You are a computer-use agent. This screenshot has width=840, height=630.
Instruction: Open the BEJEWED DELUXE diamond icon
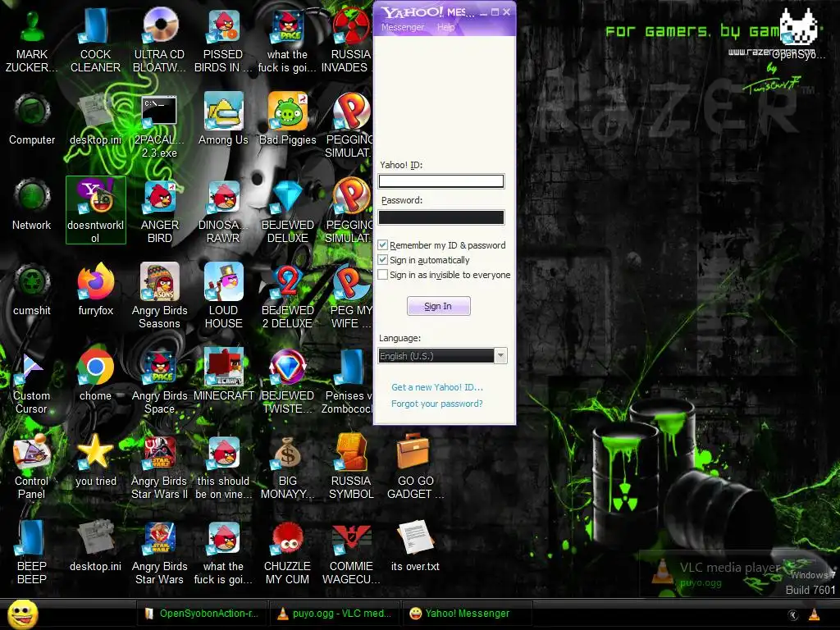[x=288, y=196]
